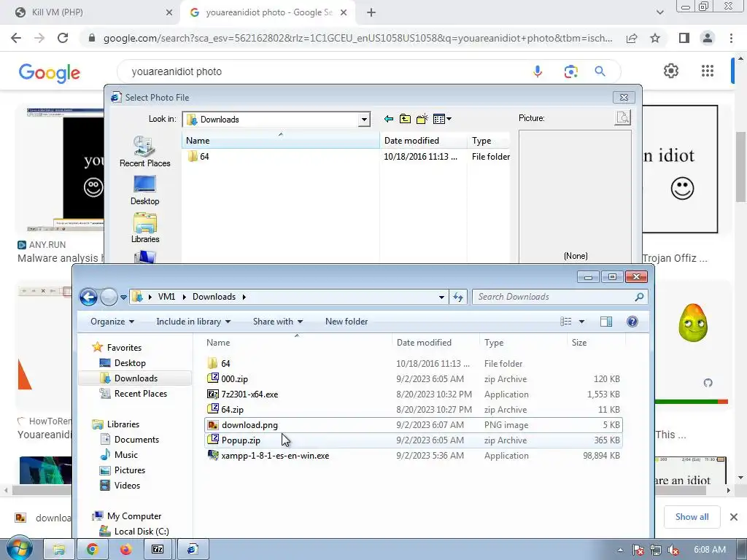Search by image with Google Lens icon

click(570, 71)
